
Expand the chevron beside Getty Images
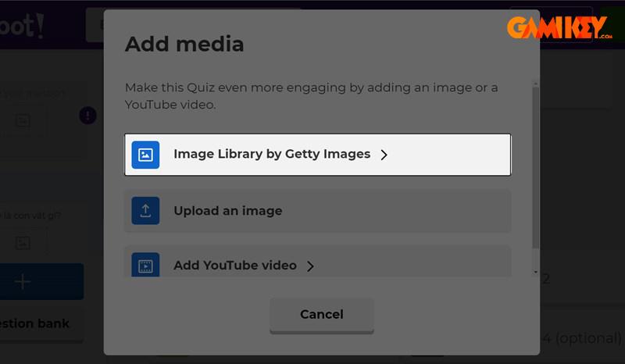pyautogui.click(x=384, y=155)
